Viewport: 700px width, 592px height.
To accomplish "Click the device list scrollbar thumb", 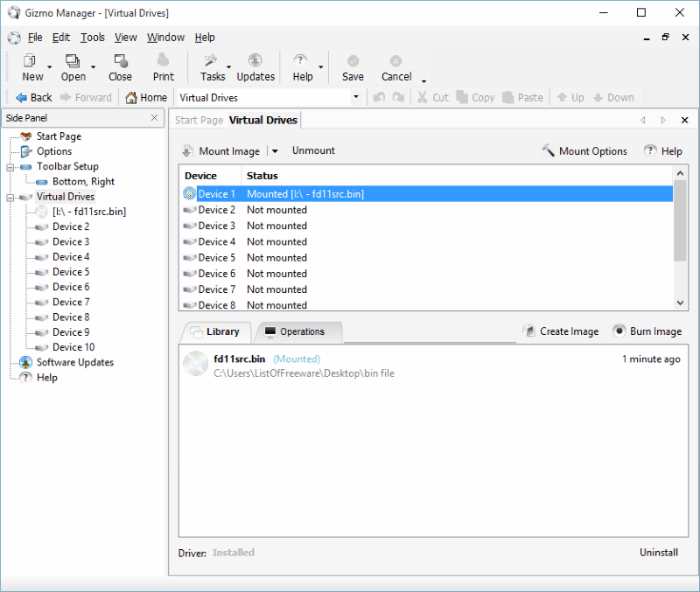I will click(680, 221).
